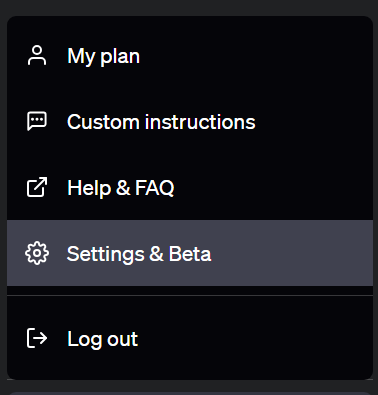Click the external link icon beside Help & FAQ
Image resolution: width=378 pixels, height=395 pixels.
tap(37, 187)
